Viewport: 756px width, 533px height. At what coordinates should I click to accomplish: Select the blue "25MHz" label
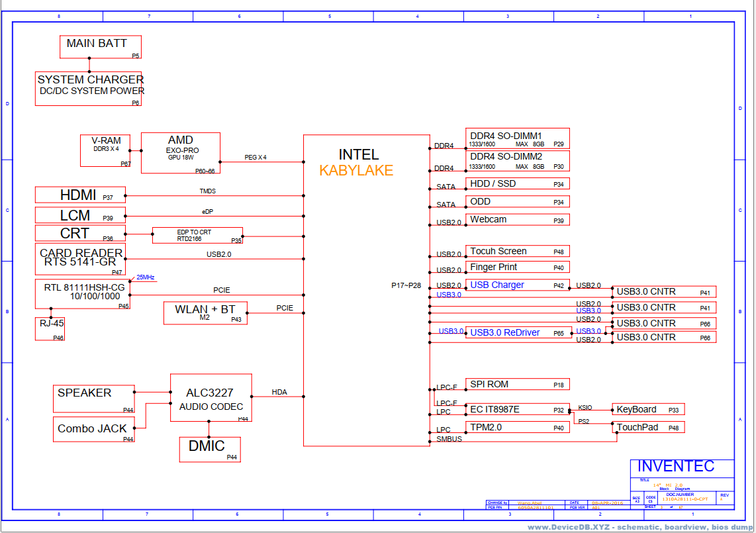145,277
